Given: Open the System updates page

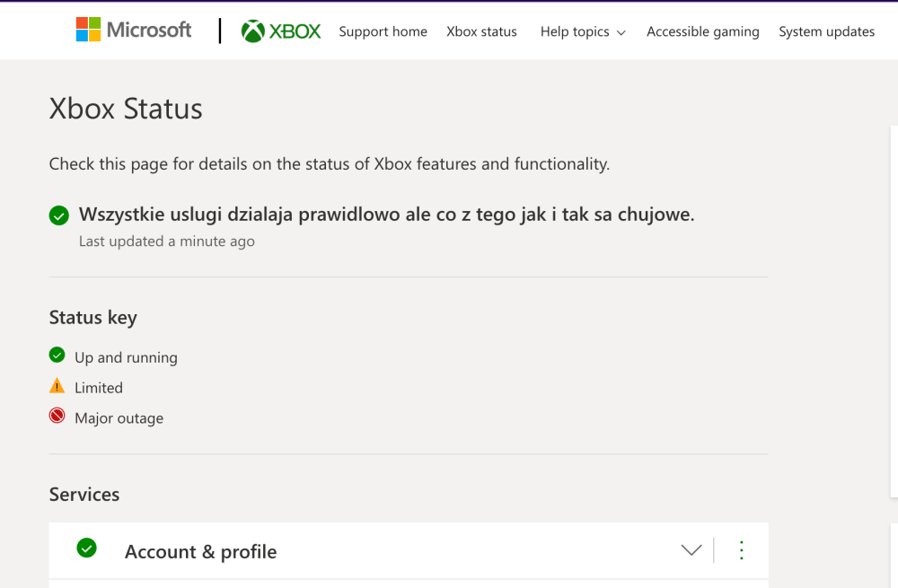Looking at the screenshot, I should click(x=826, y=31).
